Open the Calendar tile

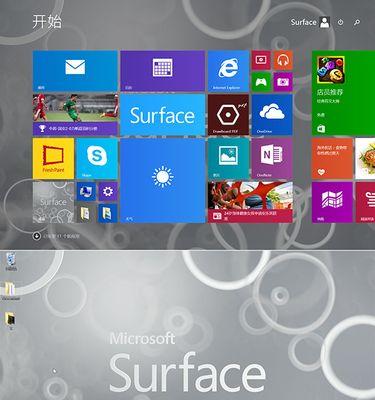(162, 71)
